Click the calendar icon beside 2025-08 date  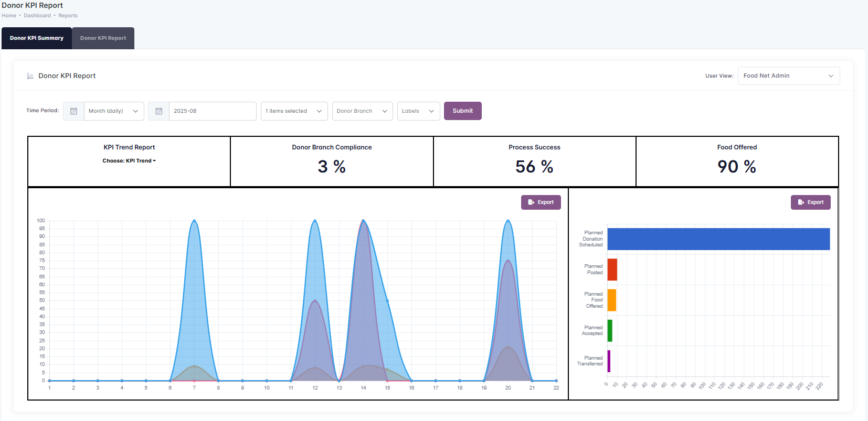(158, 111)
